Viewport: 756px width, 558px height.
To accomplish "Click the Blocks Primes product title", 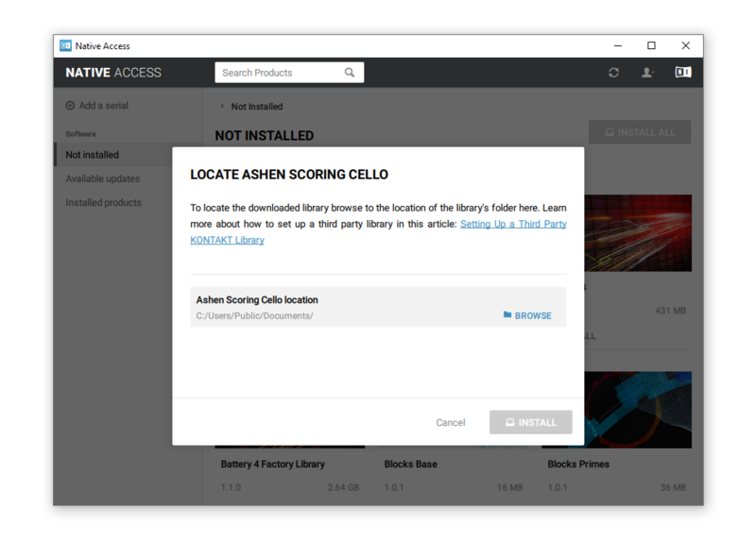I will 578,464.
